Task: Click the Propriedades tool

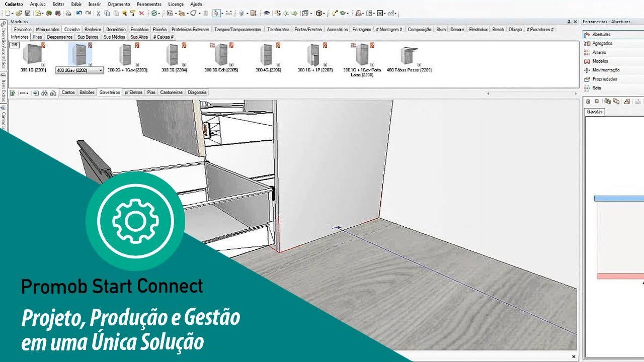Action: pyautogui.click(x=613, y=79)
